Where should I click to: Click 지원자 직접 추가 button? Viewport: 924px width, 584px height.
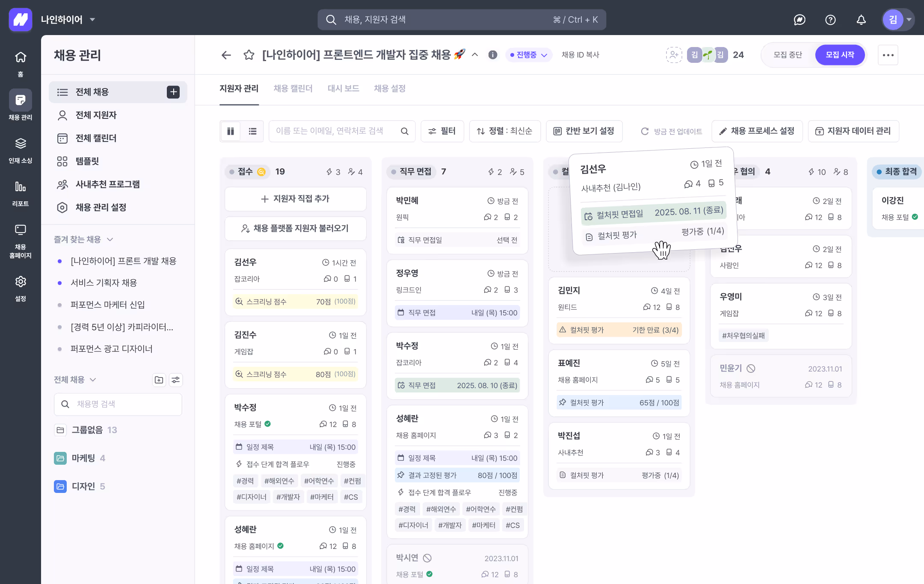click(x=295, y=199)
